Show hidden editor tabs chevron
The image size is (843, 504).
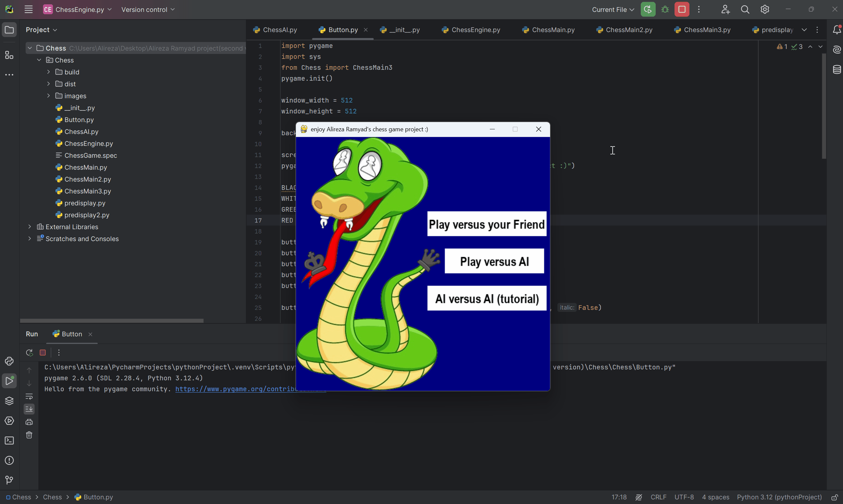[x=804, y=30]
